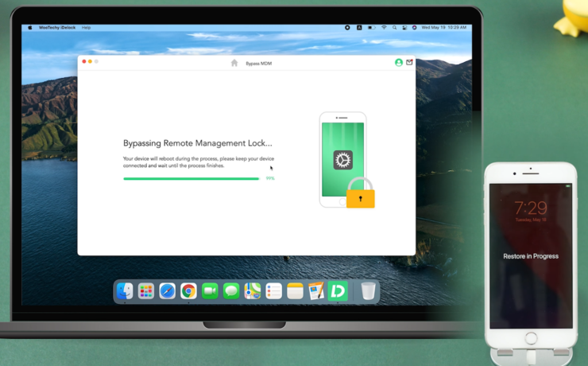Open the feedback mail envelope icon
This screenshot has width=588, height=366.
[x=409, y=62]
